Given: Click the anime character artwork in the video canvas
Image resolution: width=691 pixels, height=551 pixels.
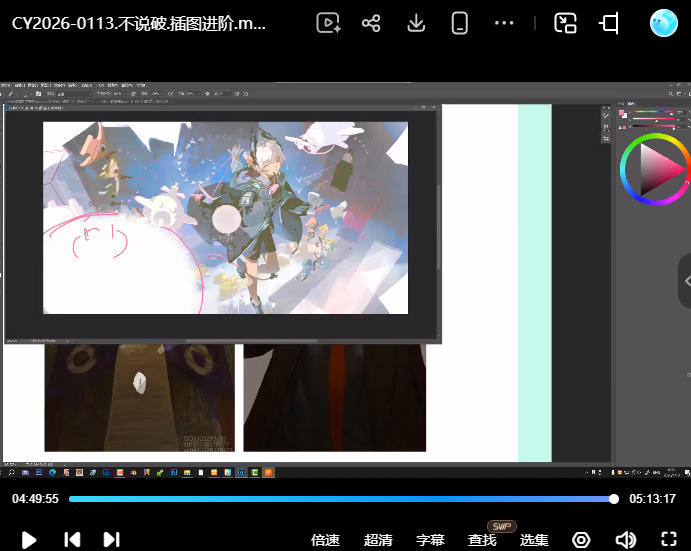Looking at the screenshot, I should point(225,218).
